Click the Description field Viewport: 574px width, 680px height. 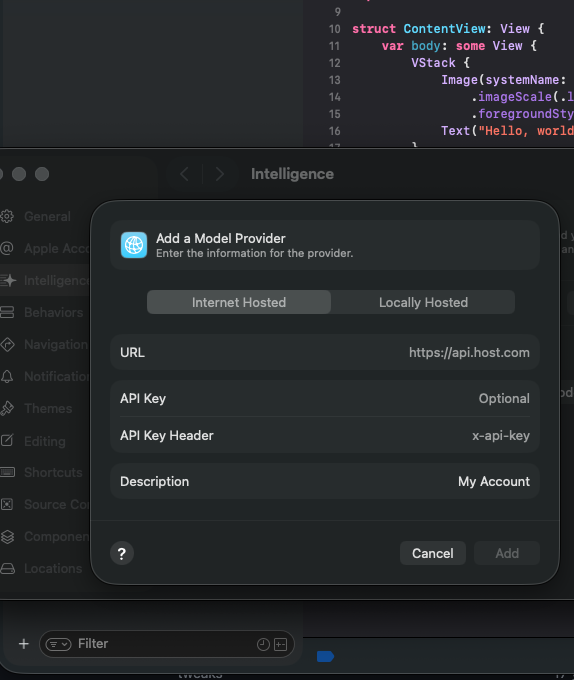pos(325,481)
